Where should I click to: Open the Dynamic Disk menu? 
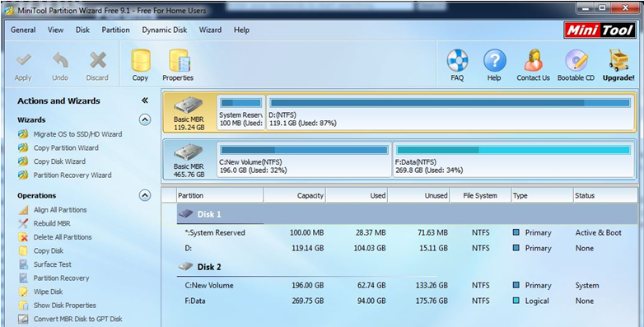tap(164, 30)
